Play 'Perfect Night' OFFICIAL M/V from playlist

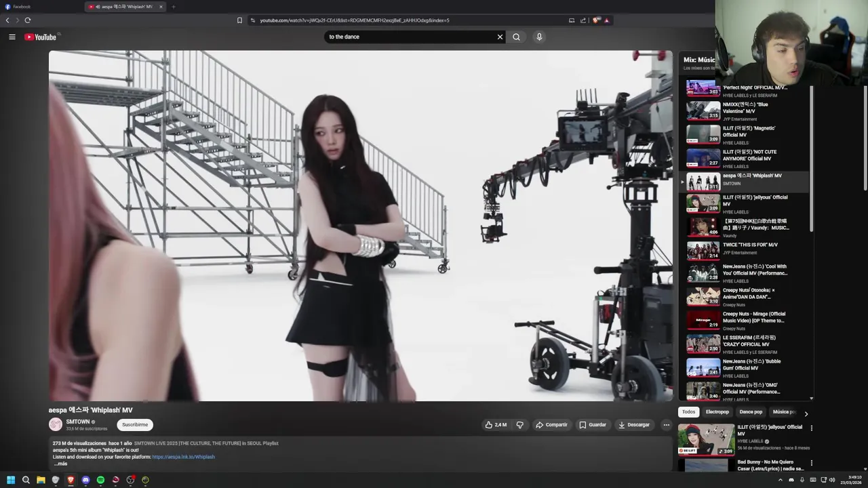tap(746, 89)
